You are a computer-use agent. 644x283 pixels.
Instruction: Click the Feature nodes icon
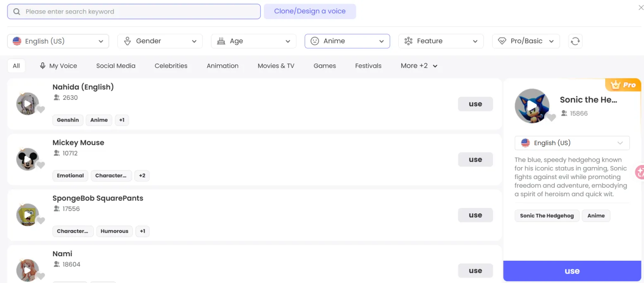click(408, 41)
